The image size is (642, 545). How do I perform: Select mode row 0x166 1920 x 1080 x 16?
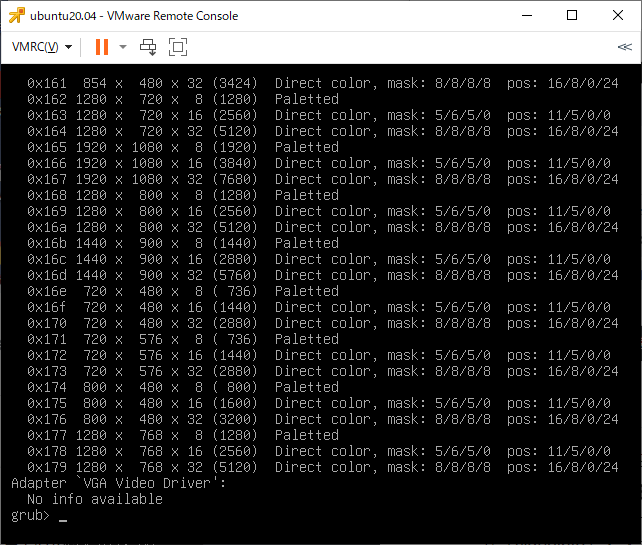click(319, 163)
